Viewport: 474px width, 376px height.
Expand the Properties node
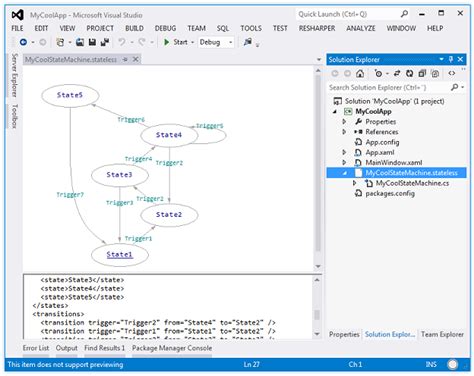click(344, 122)
